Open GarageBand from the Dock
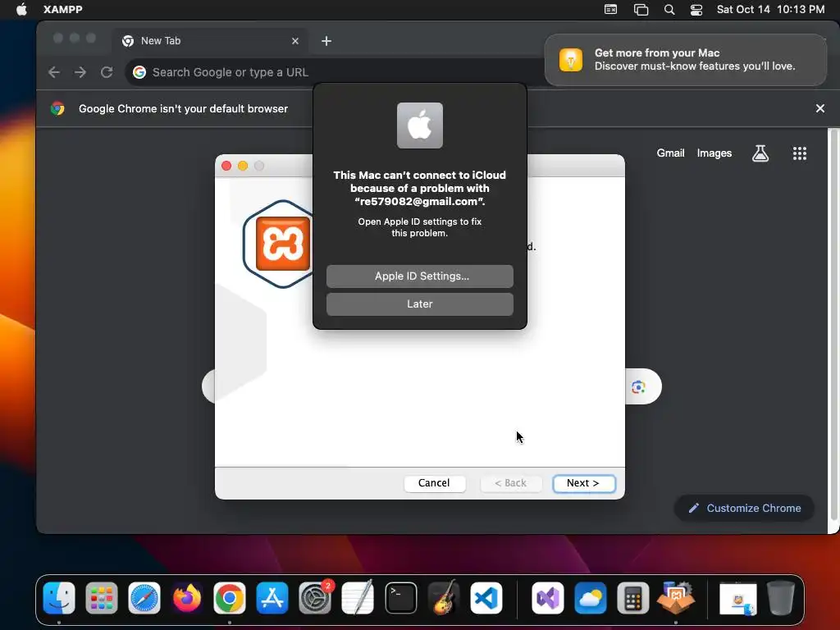Image resolution: width=840 pixels, height=630 pixels. pyautogui.click(x=444, y=598)
